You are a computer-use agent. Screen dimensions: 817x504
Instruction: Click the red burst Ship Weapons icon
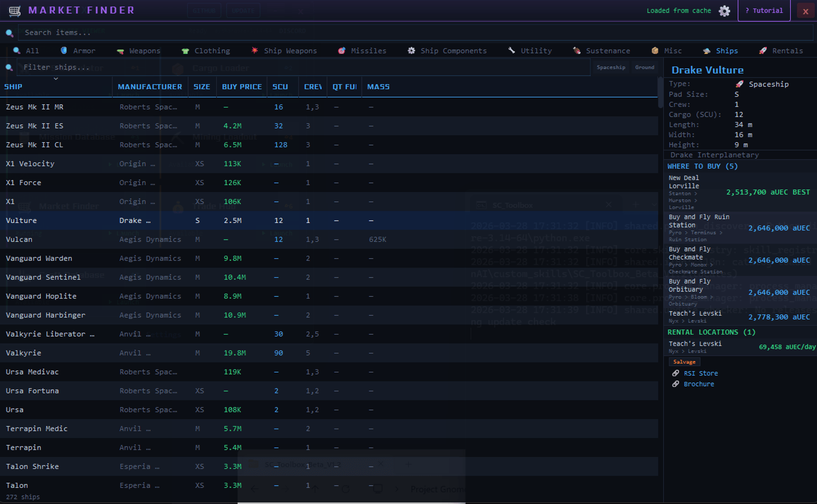pyautogui.click(x=254, y=51)
